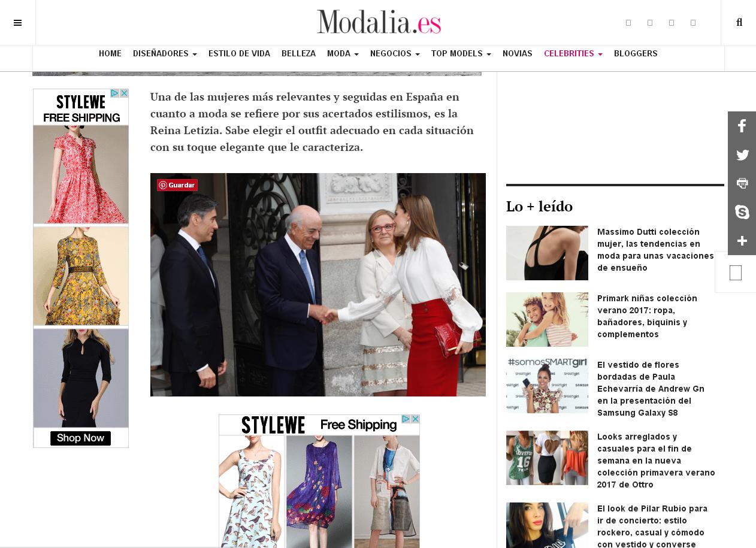This screenshot has height=548, width=756.
Task: Share article on Twitter sidebar icon
Action: click(x=742, y=155)
